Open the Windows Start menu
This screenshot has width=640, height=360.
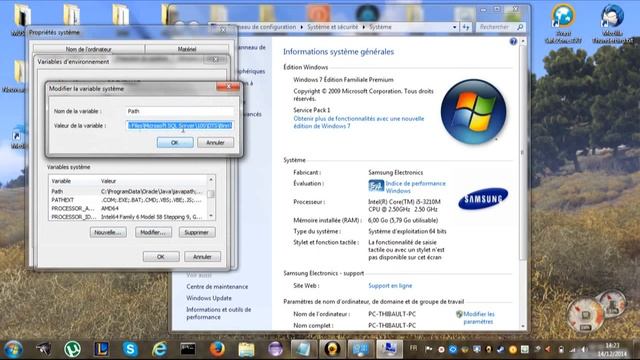coord(13,349)
